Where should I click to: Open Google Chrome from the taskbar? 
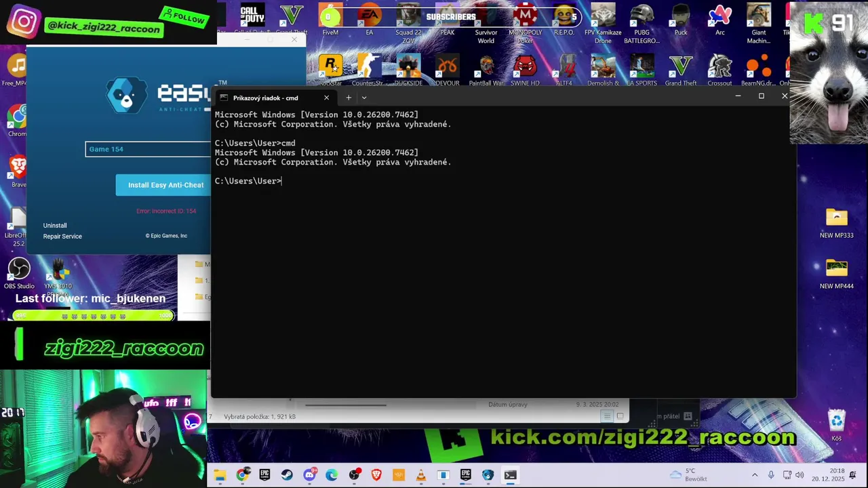click(x=242, y=475)
